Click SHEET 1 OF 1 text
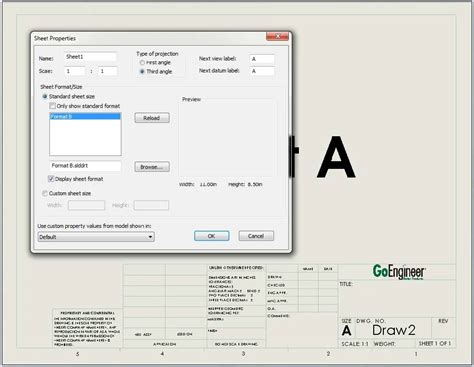 (435, 343)
